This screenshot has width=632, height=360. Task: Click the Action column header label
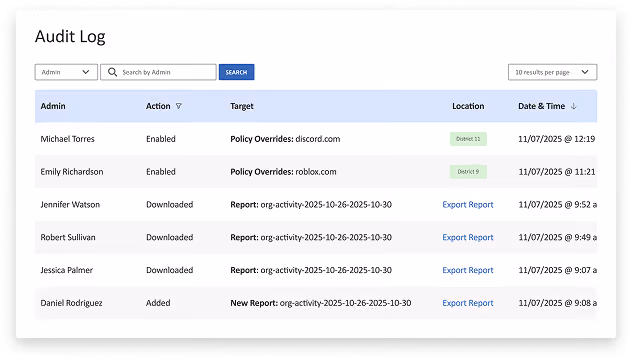click(x=158, y=106)
